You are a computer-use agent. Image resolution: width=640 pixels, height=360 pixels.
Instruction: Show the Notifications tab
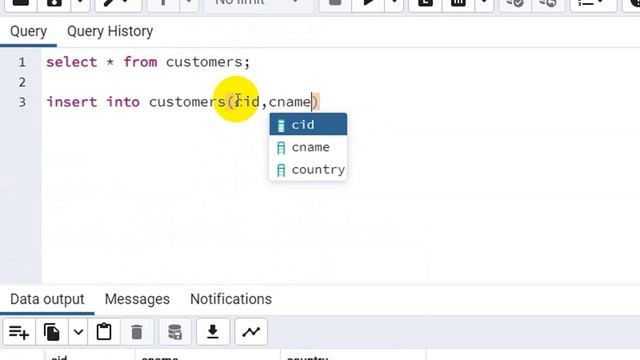click(231, 299)
